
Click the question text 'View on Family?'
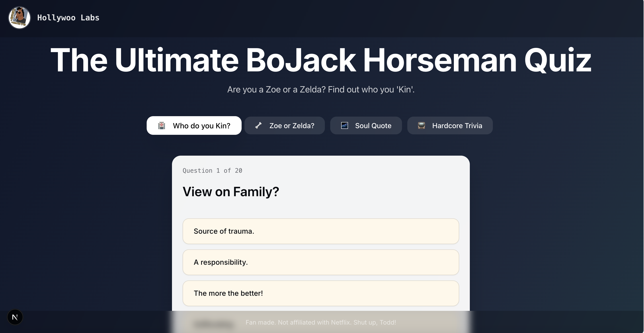point(230,192)
